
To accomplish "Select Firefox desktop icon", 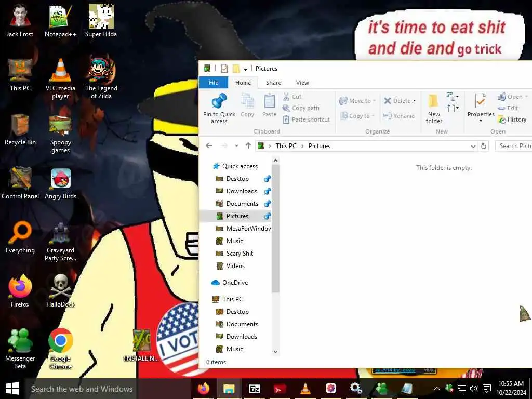I will point(20,290).
